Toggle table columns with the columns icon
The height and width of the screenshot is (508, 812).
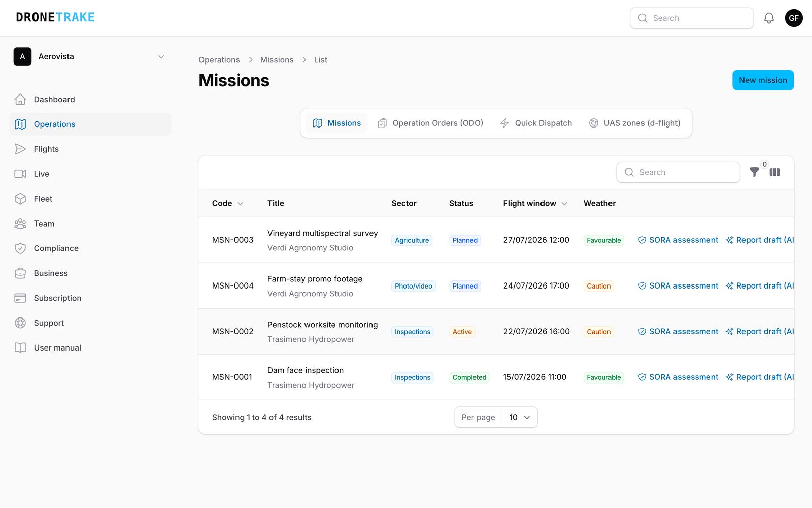(x=774, y=172)
